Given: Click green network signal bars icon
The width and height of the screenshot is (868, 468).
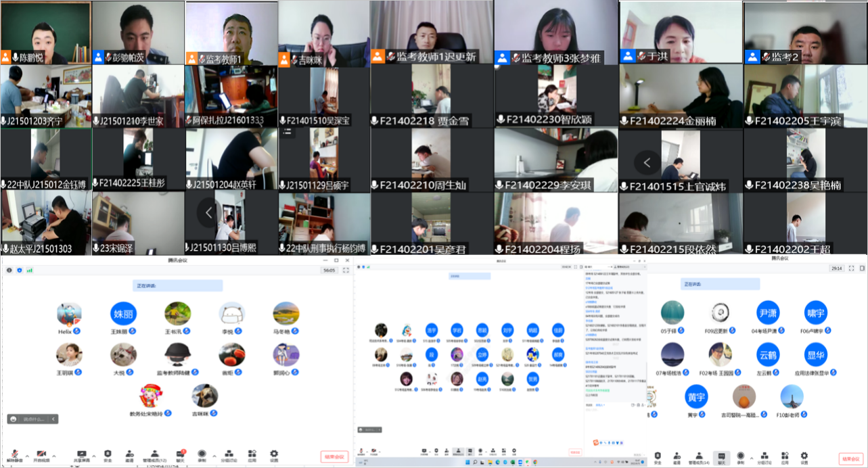Looking at the screenshot, I should pyautogui.click(x=29, y=270).
